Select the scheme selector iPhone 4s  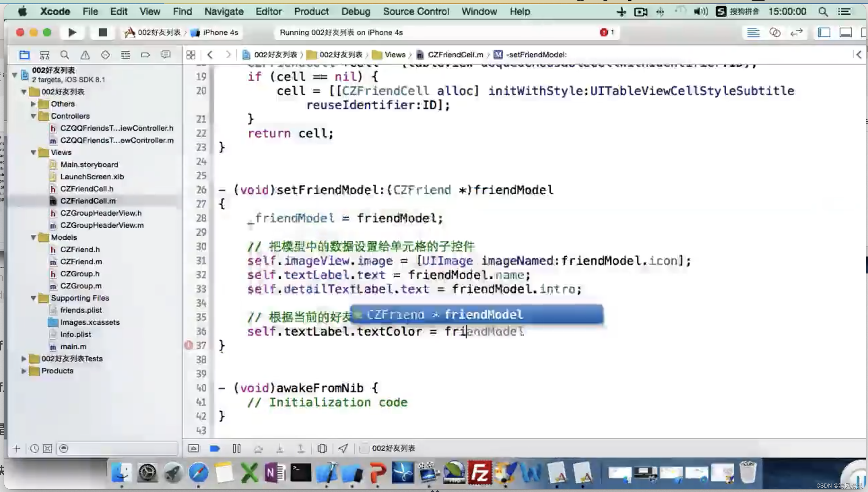(221, 32)
